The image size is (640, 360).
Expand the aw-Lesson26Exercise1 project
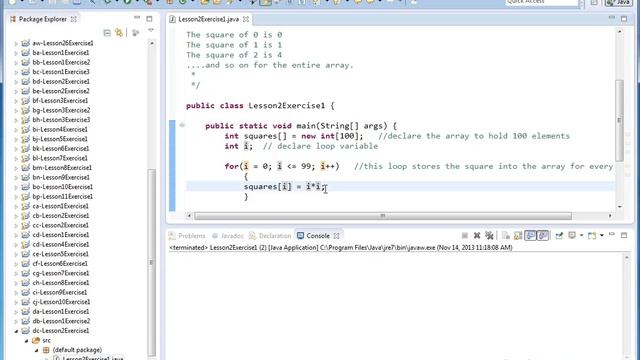tap(16, 43)
